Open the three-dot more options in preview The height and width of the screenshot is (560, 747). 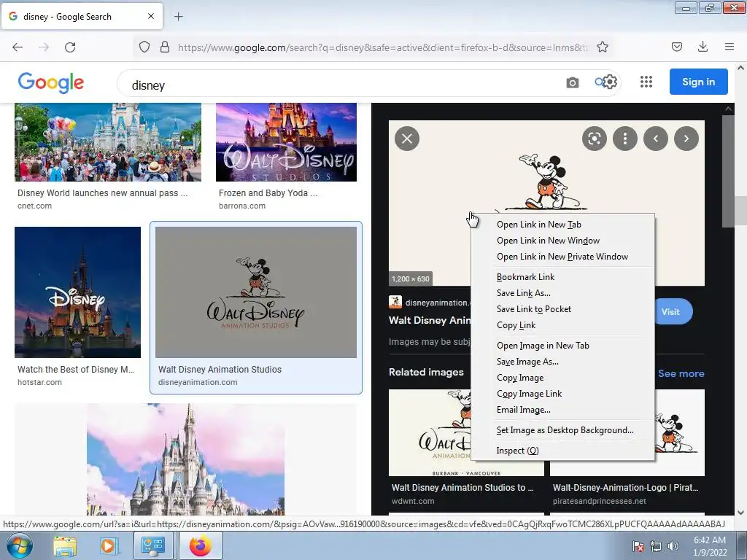[x=624, y=139]
